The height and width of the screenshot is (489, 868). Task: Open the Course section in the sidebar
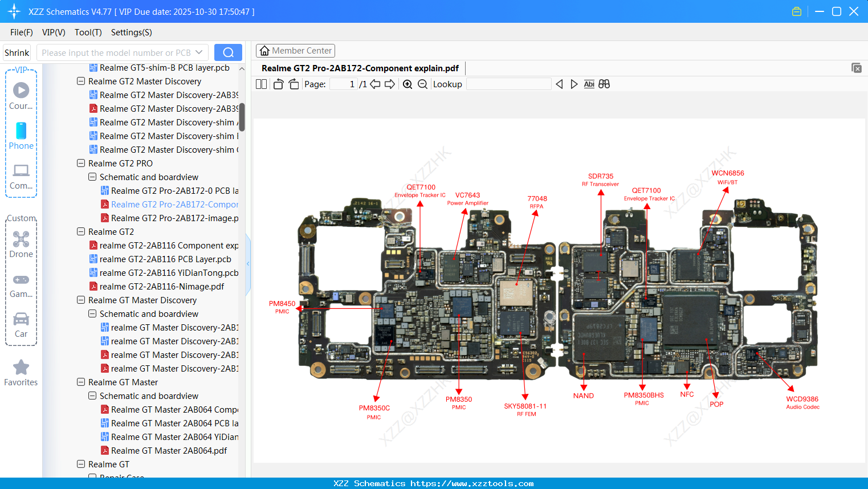[x=21, y=96]
